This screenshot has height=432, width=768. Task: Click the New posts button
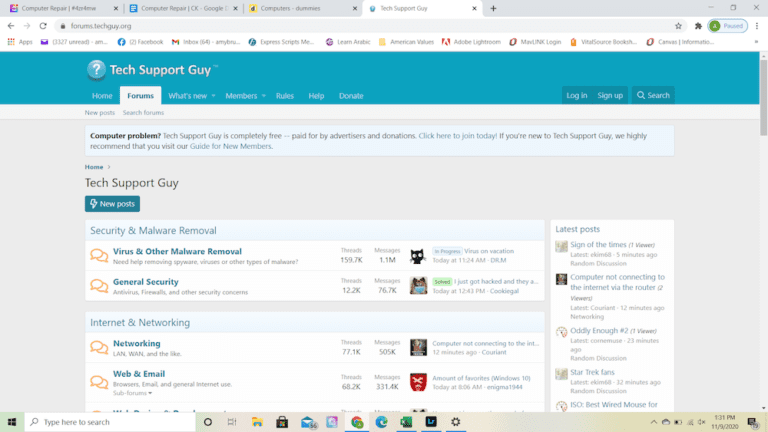pyautogui.click(x=112, y=204)
